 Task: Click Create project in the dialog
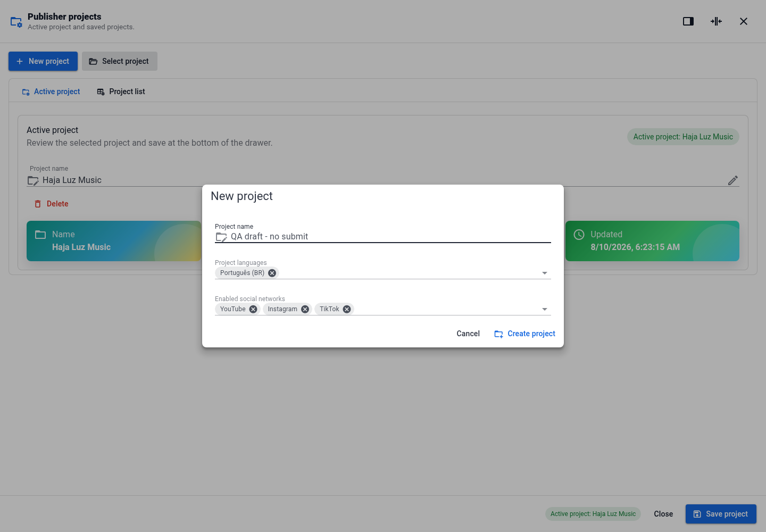524,334
